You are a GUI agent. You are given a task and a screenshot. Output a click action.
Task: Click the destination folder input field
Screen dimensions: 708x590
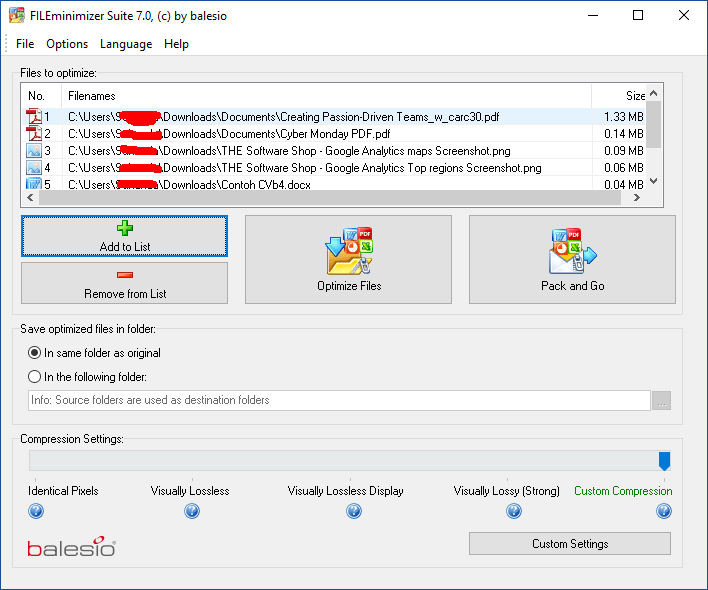click(339, 400)
